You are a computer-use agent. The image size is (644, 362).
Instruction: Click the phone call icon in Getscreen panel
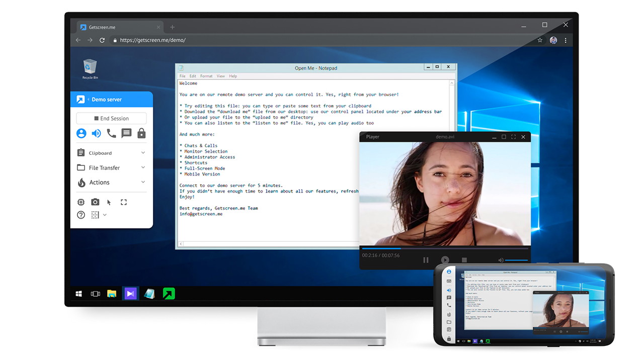pyautogui.click(x=111, y=133)
